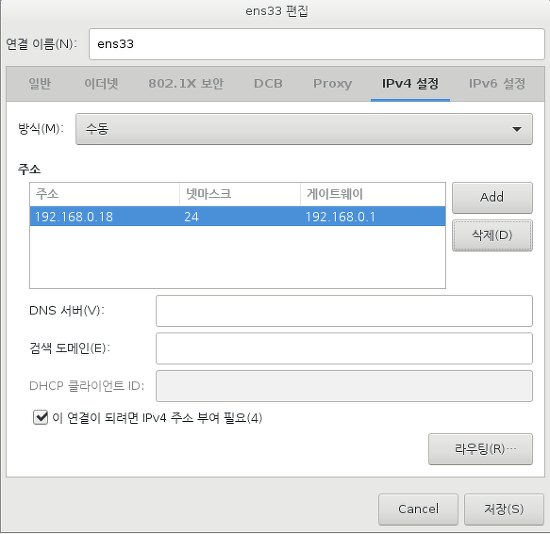Click the Cancel button
550x534 pixels.
click(418, 509)
